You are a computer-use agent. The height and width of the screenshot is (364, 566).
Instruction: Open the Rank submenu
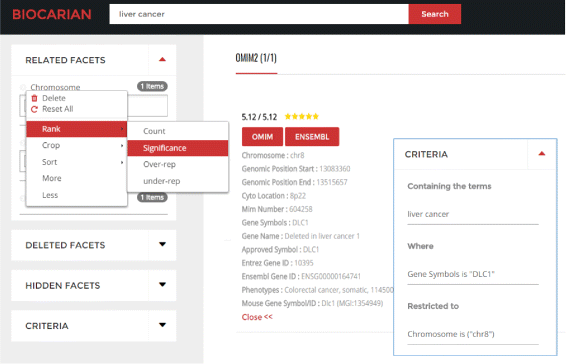pos(77,129)
